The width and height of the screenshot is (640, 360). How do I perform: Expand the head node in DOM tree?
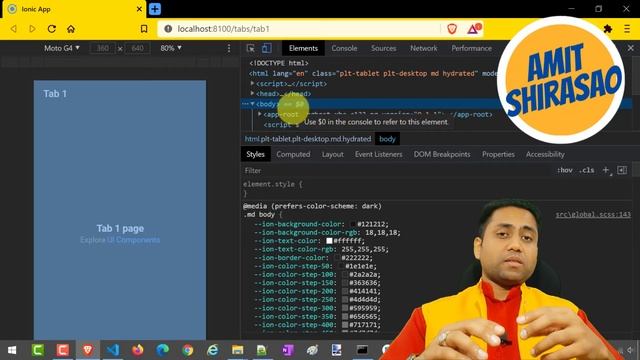click(252, 93)
